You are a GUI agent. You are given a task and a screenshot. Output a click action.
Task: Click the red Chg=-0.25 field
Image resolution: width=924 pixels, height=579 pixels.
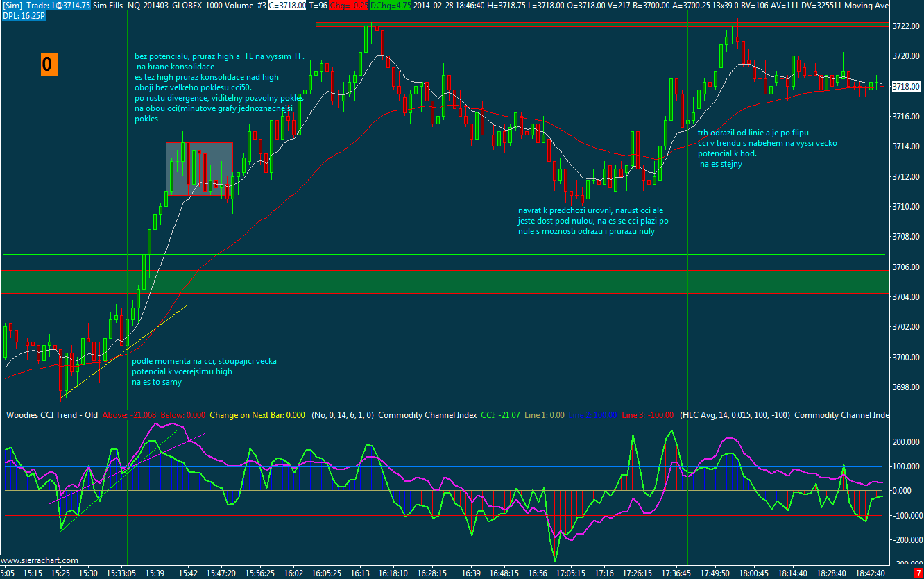[348, 5]
